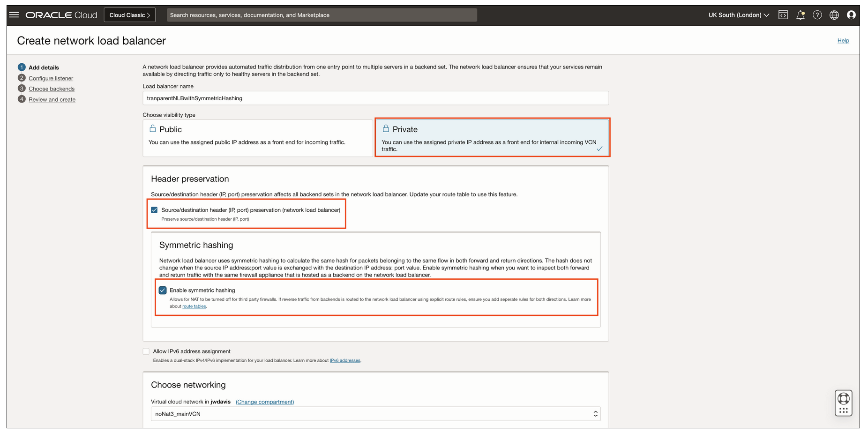Click the Change compartment link
Image resolution: width=868 pixels, height=433 pixels.
coord(264,402)
